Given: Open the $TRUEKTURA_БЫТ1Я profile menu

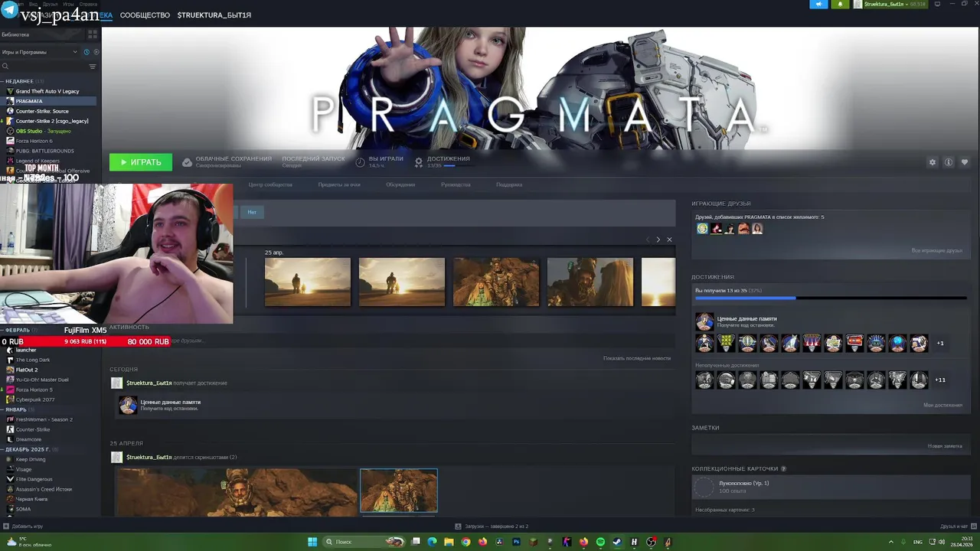Looking at the screenshot, I should click(214, 15).
